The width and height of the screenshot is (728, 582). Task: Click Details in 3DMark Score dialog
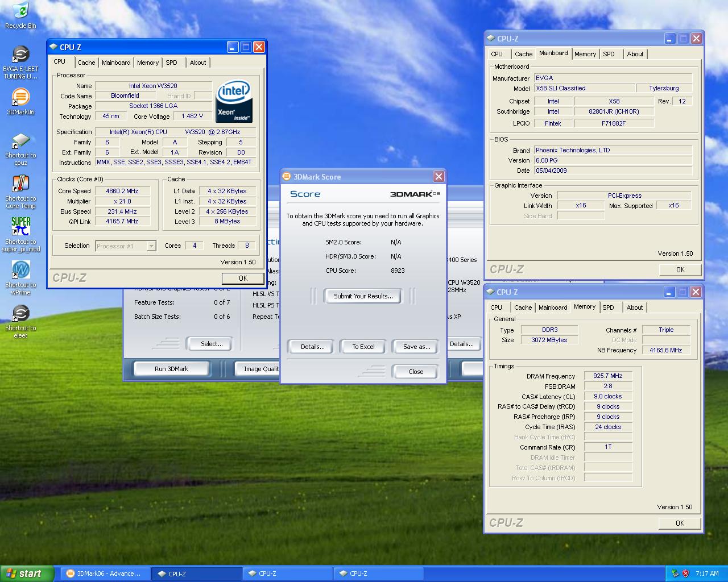312,347
